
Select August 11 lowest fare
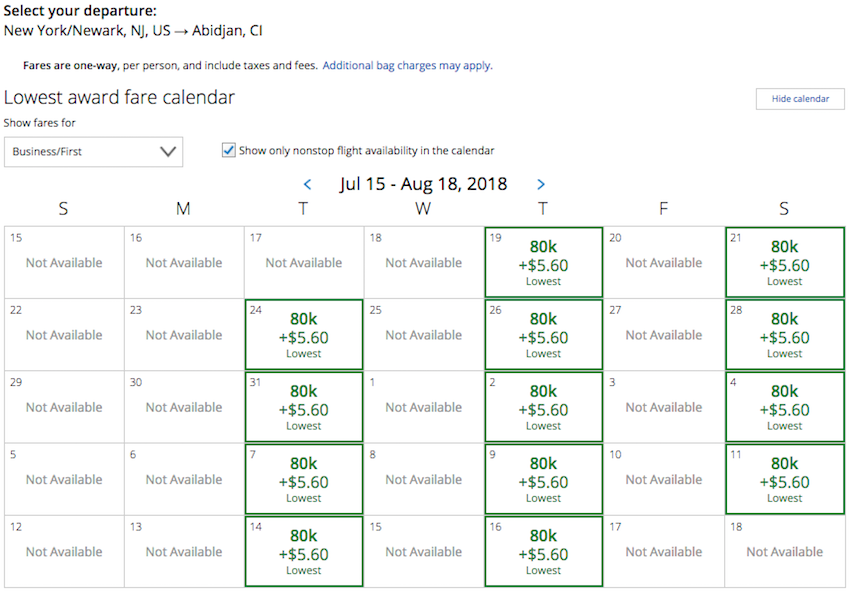[784, 478]
